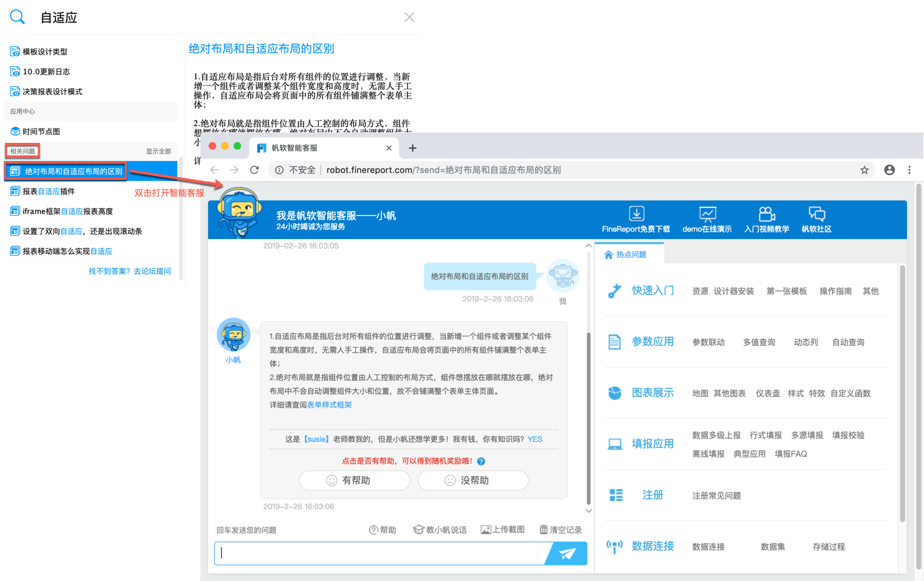Click the chat area vertical scrollbar
Screen dimensions: 924x581
[x=588, y=418]
